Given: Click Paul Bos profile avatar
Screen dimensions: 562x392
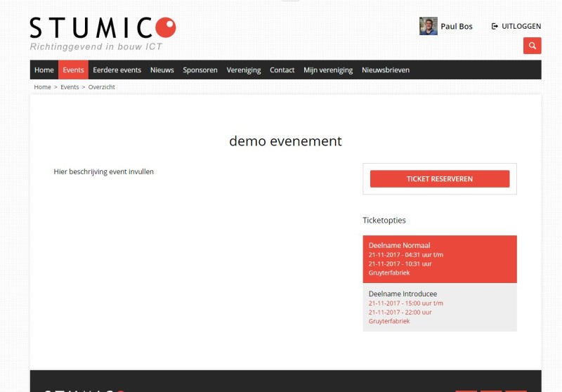Looking at the screenshot, I should click(x=429, y=26).
